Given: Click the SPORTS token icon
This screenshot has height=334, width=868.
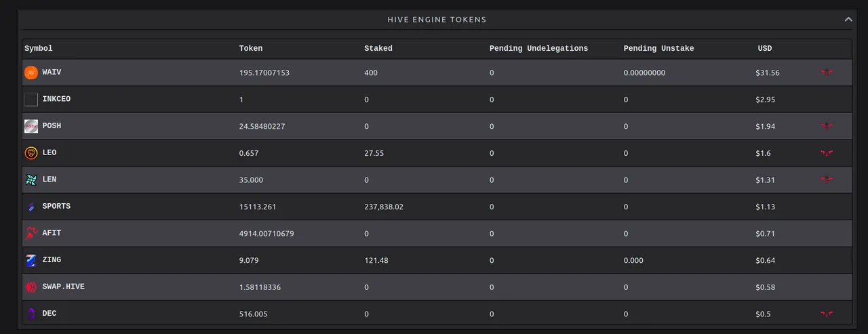Looking at the screenshot, I should click(31, 207).
